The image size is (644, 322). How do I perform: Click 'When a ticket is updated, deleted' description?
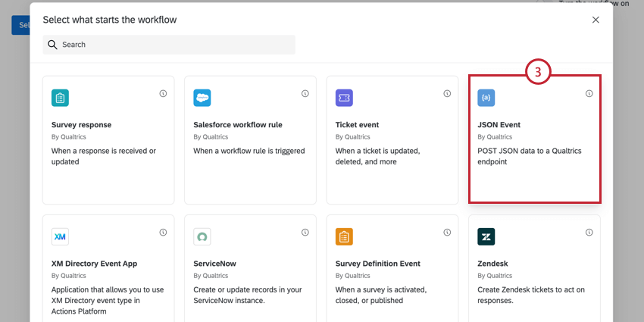pos(378,157)
